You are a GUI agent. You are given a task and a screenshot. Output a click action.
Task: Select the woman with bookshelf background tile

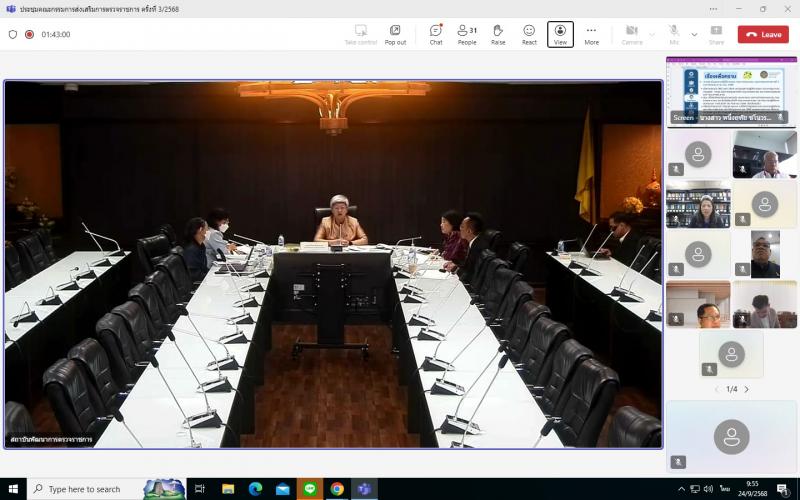pos(698,204)
